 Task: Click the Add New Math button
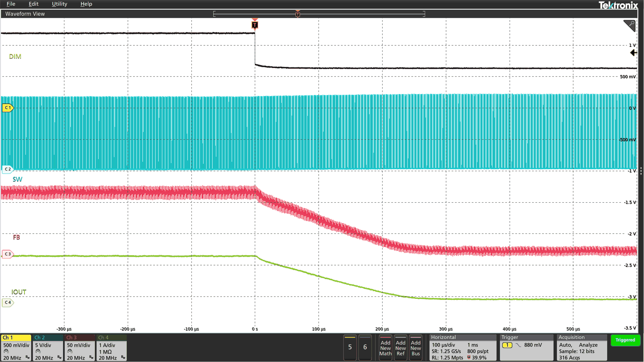coord(385,348)
